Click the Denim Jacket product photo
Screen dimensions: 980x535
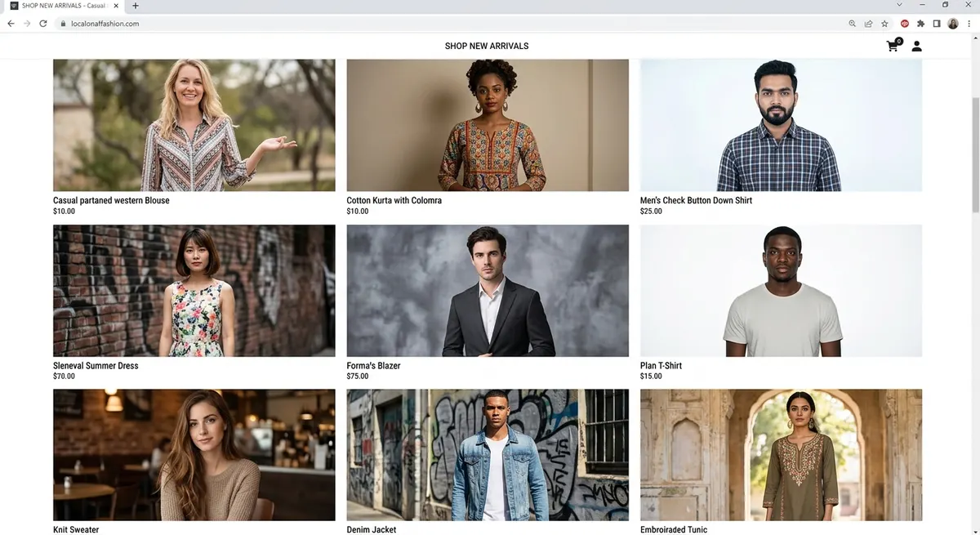pyautogui.click(x=487, y=455)
